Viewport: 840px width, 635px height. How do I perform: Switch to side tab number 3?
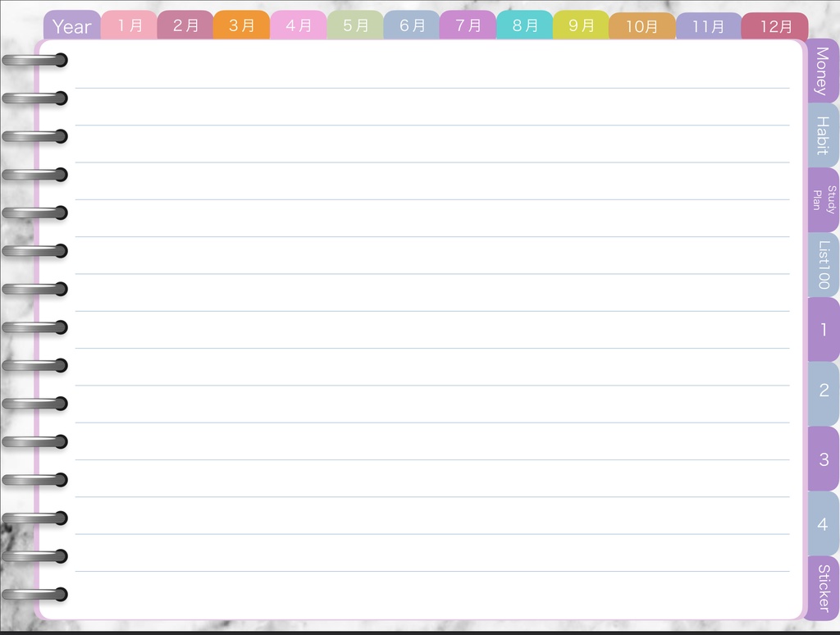(x=823, y=459)
